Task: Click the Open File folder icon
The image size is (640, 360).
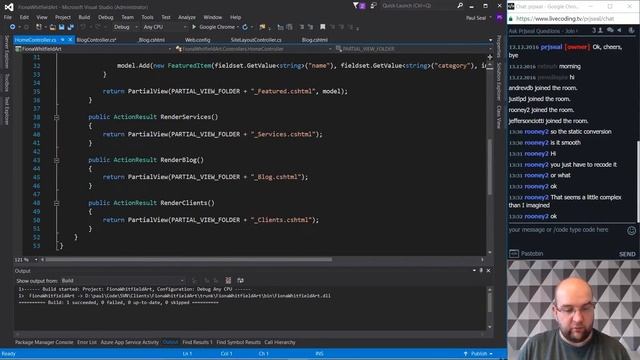Action: point(53,27)
